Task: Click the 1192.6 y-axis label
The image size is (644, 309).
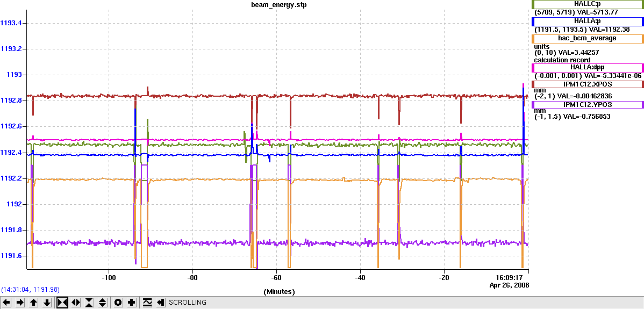Action: (x=11, y=126)
